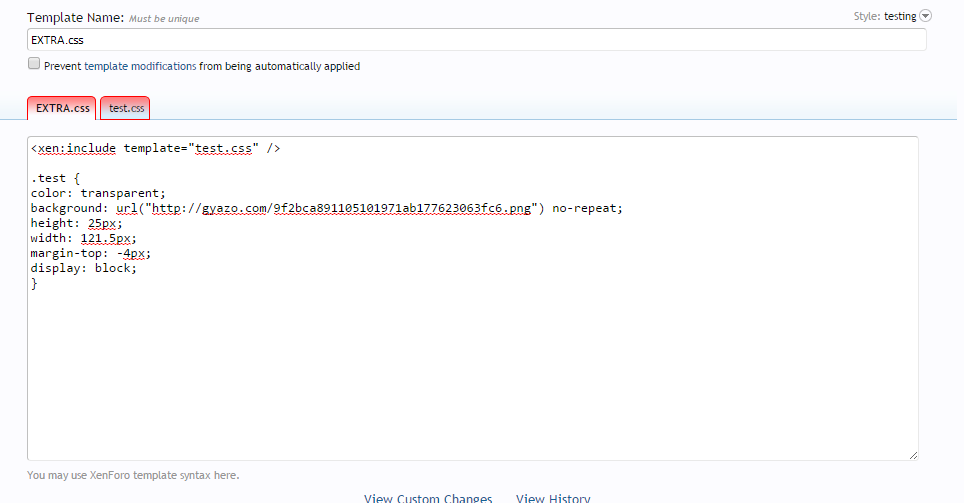This screenshot has height=503, width=964.
Task: Switch to the test.css tab
Action: 126,108
